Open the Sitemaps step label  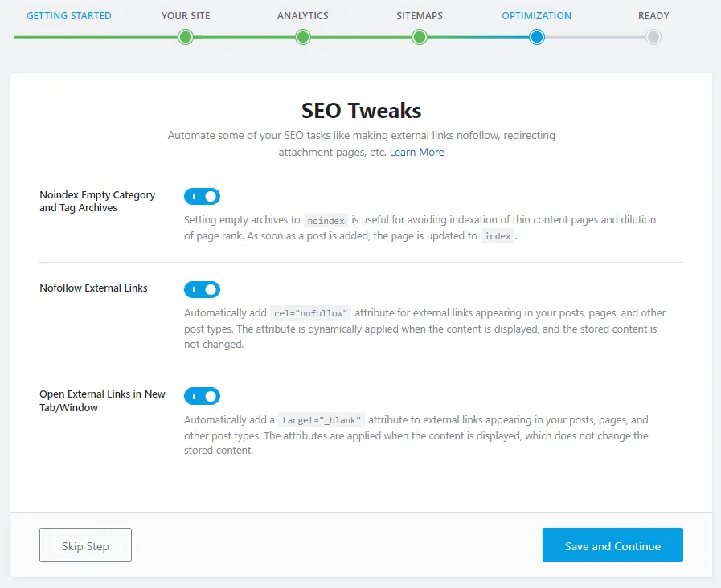[x=420, y=16]
